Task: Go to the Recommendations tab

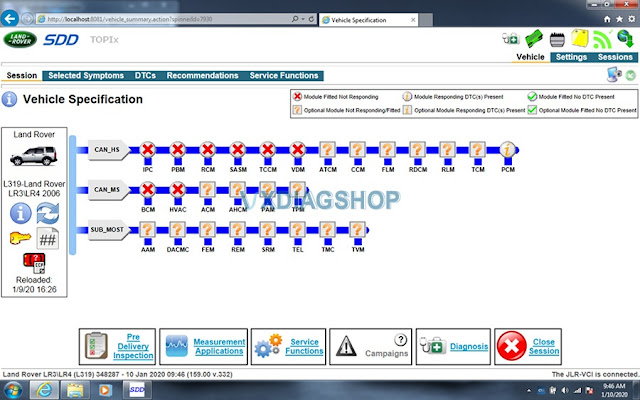Action: click(202, 76)
